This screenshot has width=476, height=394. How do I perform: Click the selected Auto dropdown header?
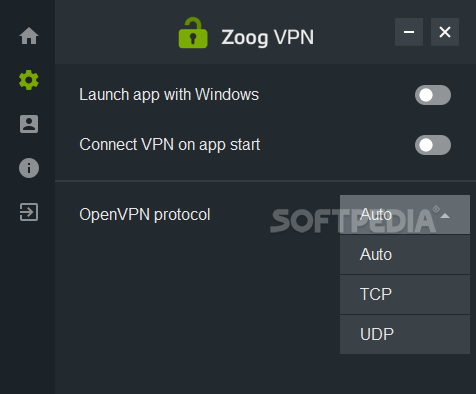click(x=405, y=214)
